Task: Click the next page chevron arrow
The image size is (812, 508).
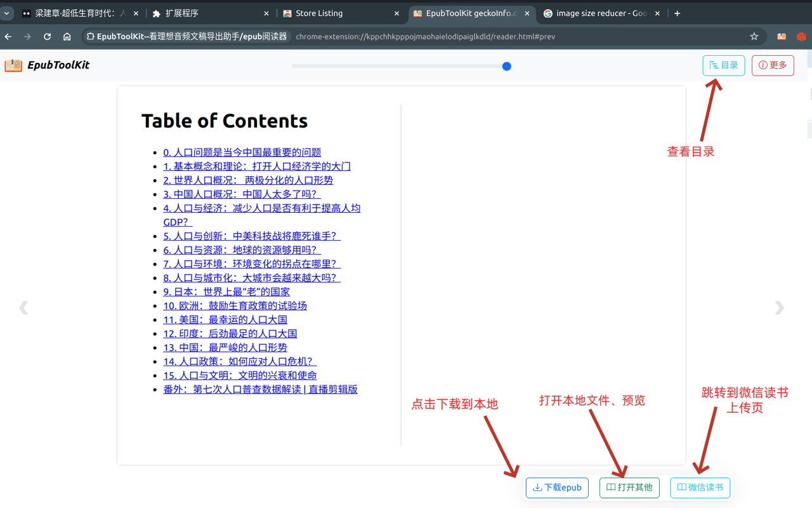Action: pyautogui.click(x=778, y=307)
